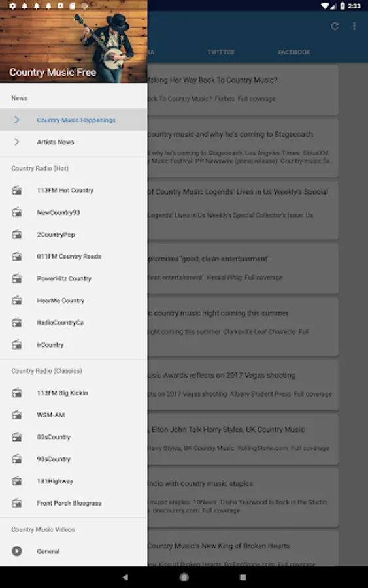Switch to the Facebook tab
The width and height of the screenshot is (368, 588).
(x=294, y=52)
